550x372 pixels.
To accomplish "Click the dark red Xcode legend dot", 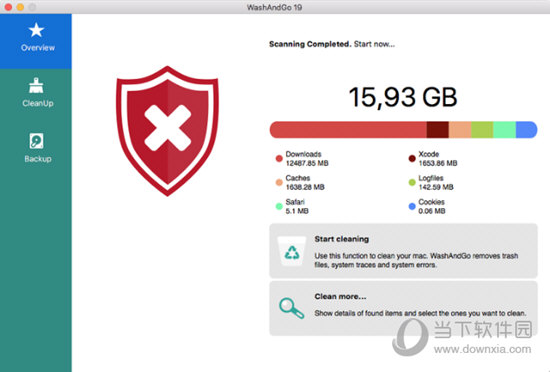I will tap(412, 158).
